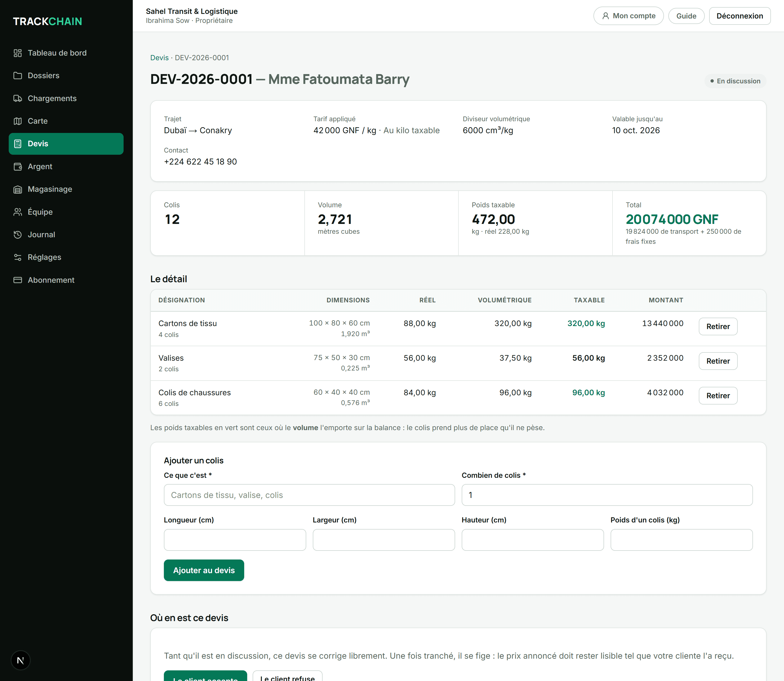Click the Dubaï → Conakry route
This screenshot has height=681, width=784.
click(x=198, y=130)
